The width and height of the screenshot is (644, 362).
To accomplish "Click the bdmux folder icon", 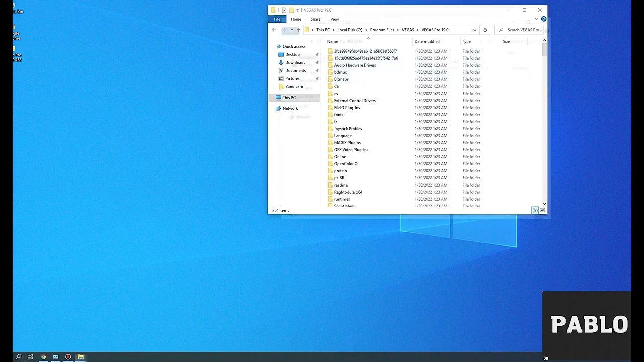I will pyautogui.click(x=330, y=72).
